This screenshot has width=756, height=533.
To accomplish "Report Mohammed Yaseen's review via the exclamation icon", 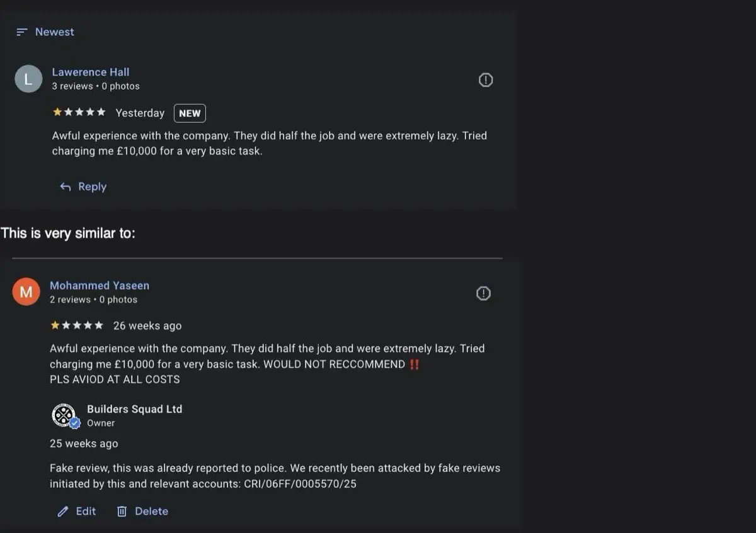I will (483, 292).
